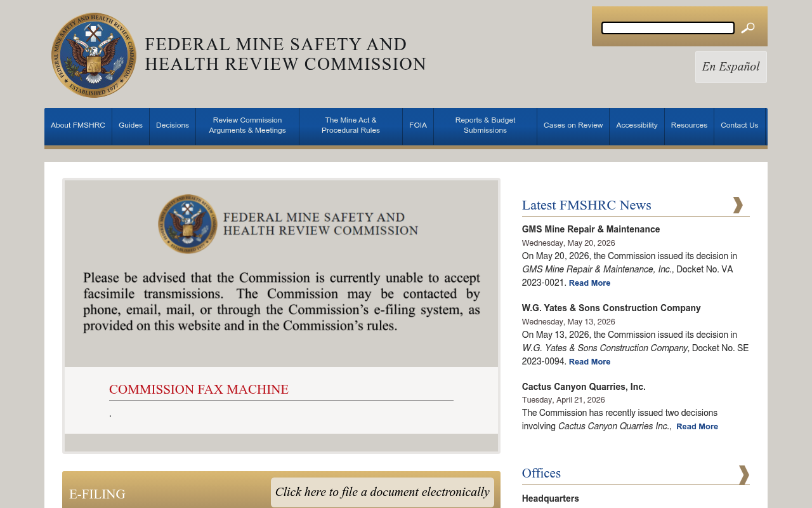Open Cactus Canyon Quarries, Inc. news title
The image size is (812, 508).
point(584,387)
